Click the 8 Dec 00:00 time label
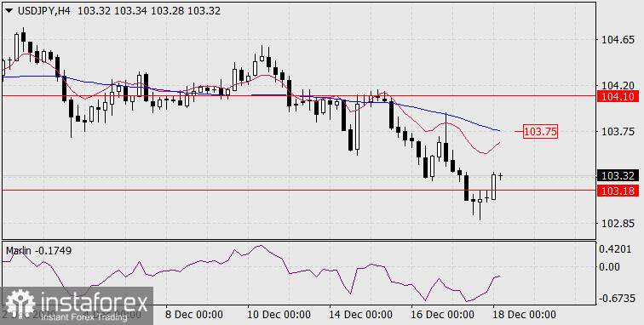The image size is (644, 325). [x=195, y=315]
